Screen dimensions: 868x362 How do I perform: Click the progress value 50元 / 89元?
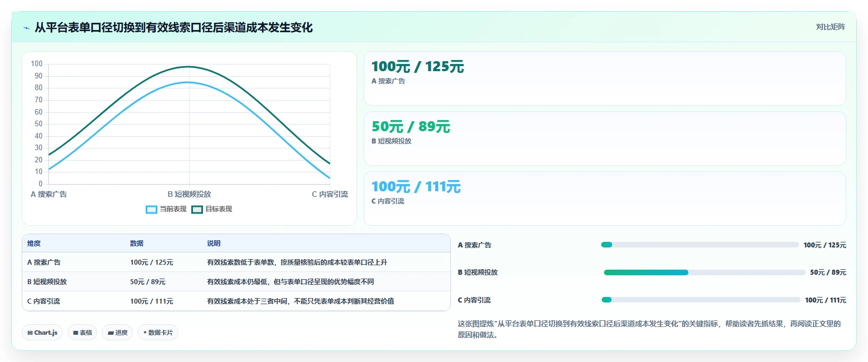pyautogui.click(x=828, y=272)
